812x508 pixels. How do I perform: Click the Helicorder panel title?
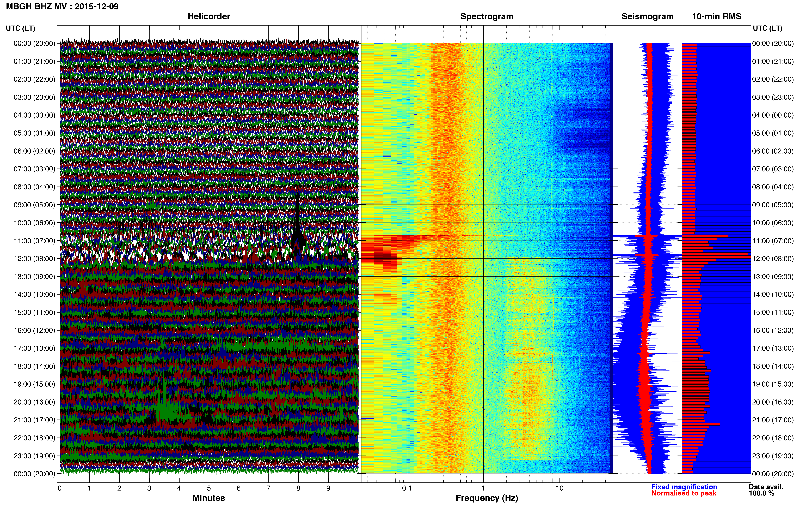pyautogui.click(x=208, y=16)
